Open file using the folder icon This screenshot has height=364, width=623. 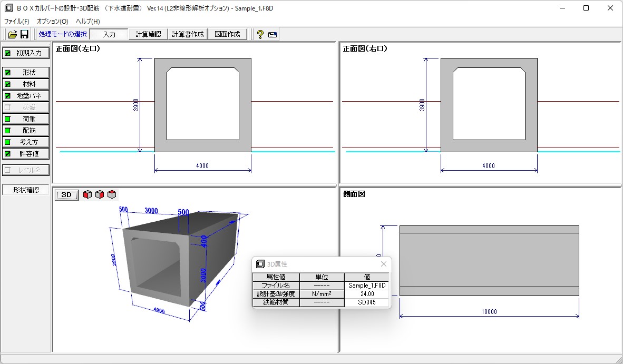coord(12,35)
